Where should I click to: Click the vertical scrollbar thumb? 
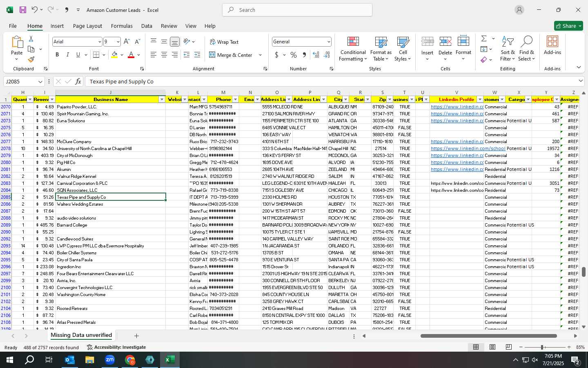[584, 272]
